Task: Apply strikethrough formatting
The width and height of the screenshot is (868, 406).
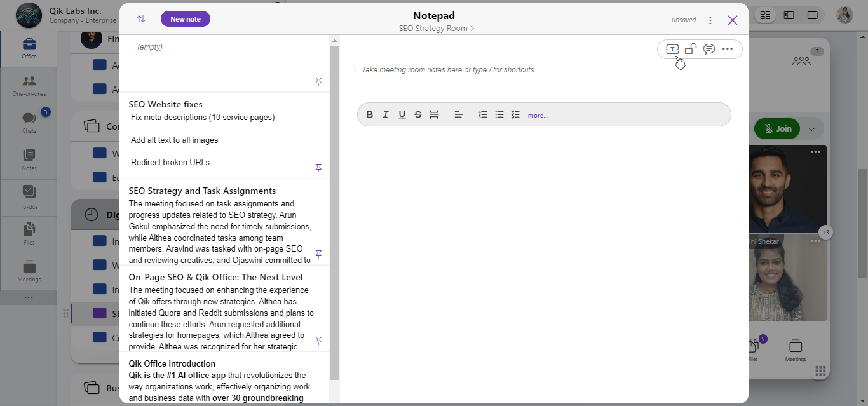Action: point(417,115)
